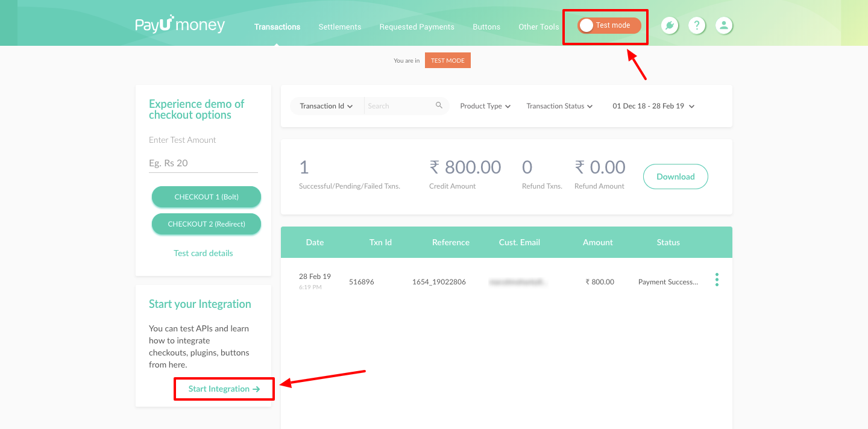This screenshot has height=429, width=868.
Task: Click the Download button
Action: coord(676,177)
